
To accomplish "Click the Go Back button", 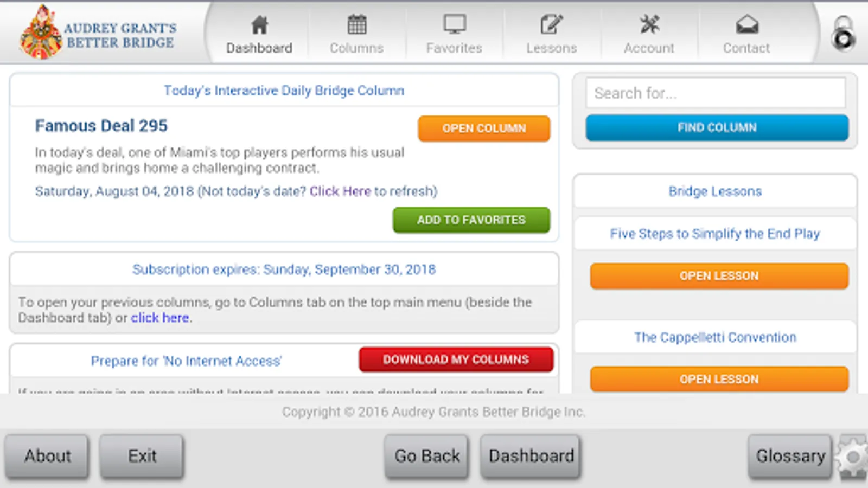I will pyautogui.click(x=427, y=456).
